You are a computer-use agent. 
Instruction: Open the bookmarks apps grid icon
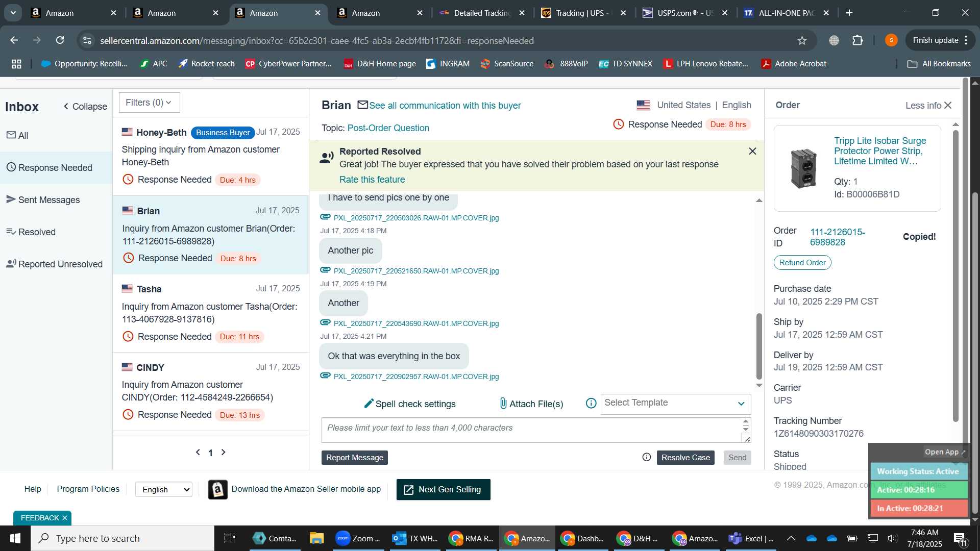16,64
